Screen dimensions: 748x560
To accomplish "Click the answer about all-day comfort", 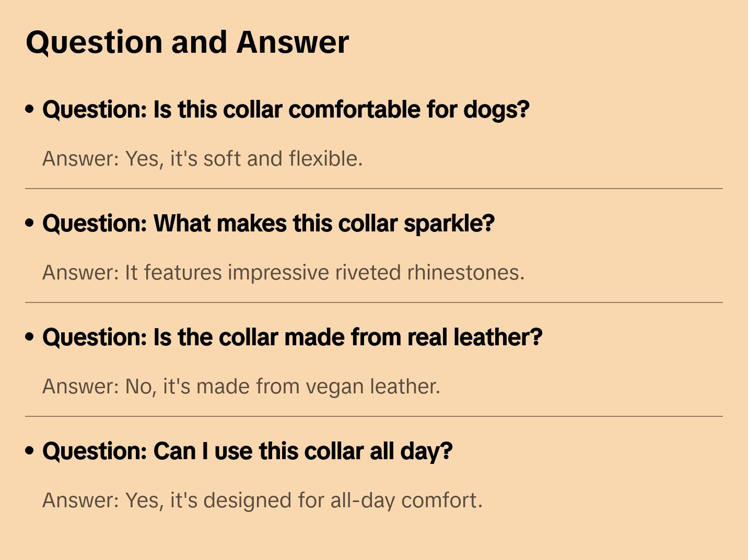I will [x=262, y=500].
